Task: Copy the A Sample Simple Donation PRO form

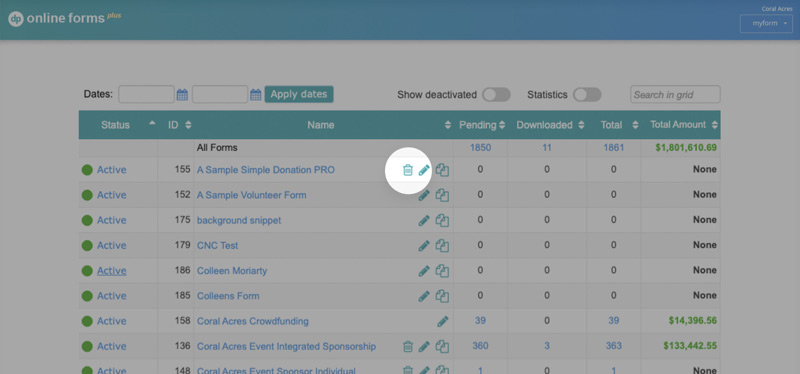Action: point(442,170)
